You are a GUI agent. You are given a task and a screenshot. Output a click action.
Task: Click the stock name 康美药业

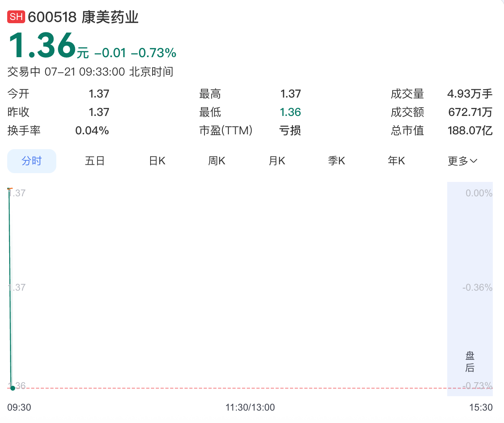[x=110, y=17]
